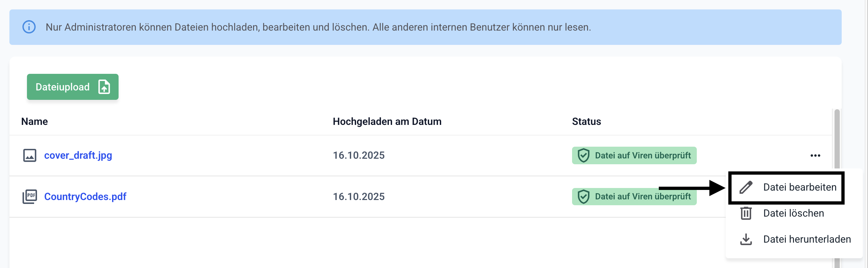Click the PDF file icon beside CountryCodes.pdf
This screenshot has width=868, height=268.
click(30, 196)
